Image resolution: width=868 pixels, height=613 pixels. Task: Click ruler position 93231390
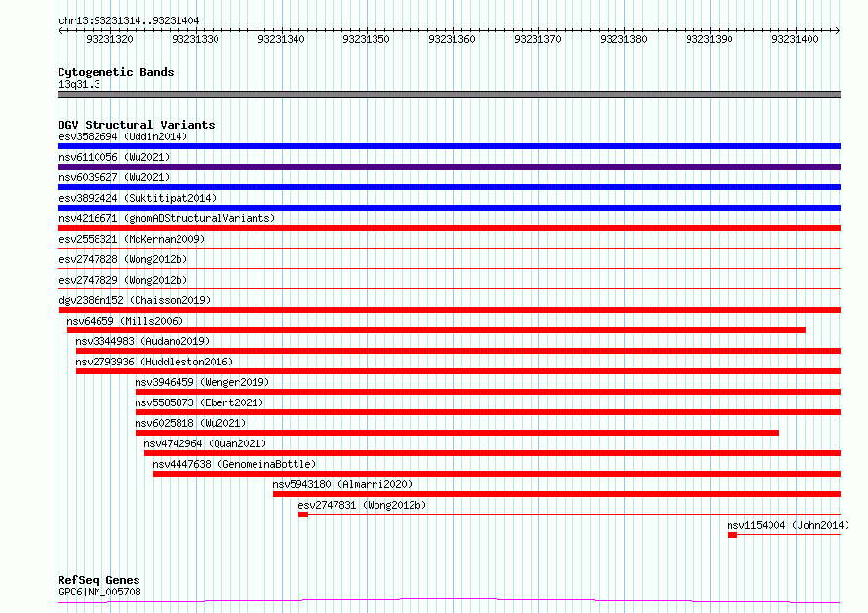click(x=709, y=39)
